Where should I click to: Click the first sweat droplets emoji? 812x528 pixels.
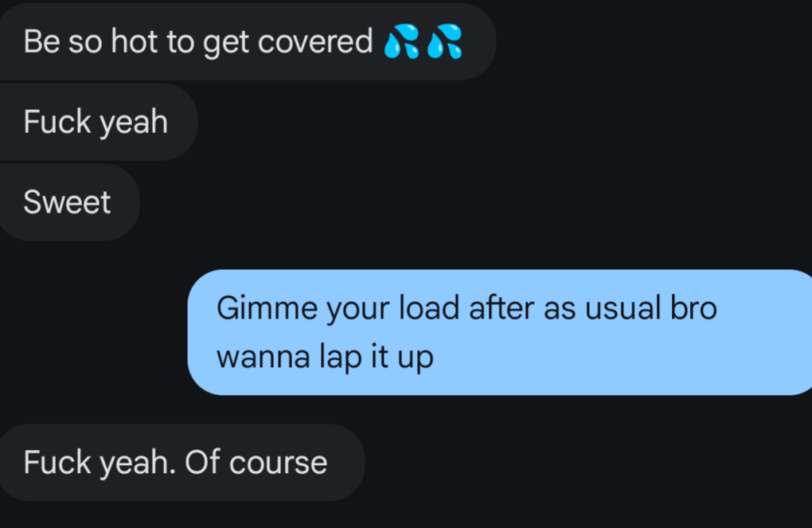pyautogui.click(x=402, y=41)
